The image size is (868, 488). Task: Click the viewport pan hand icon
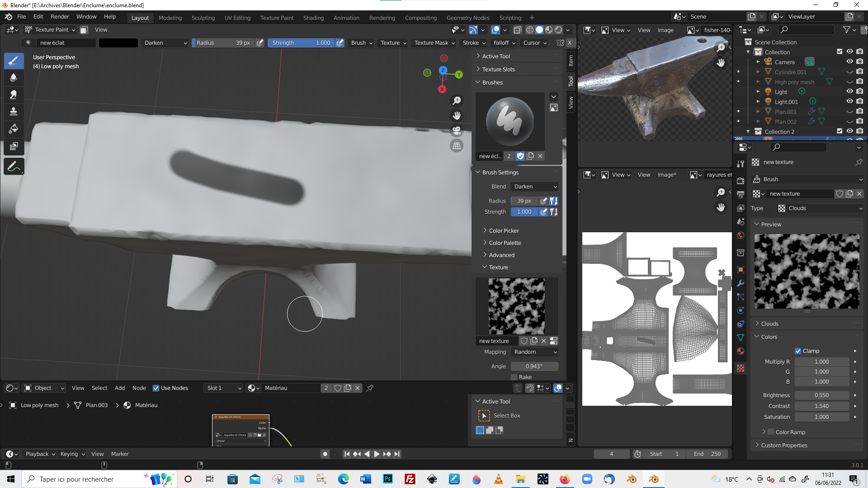(457, 116)
